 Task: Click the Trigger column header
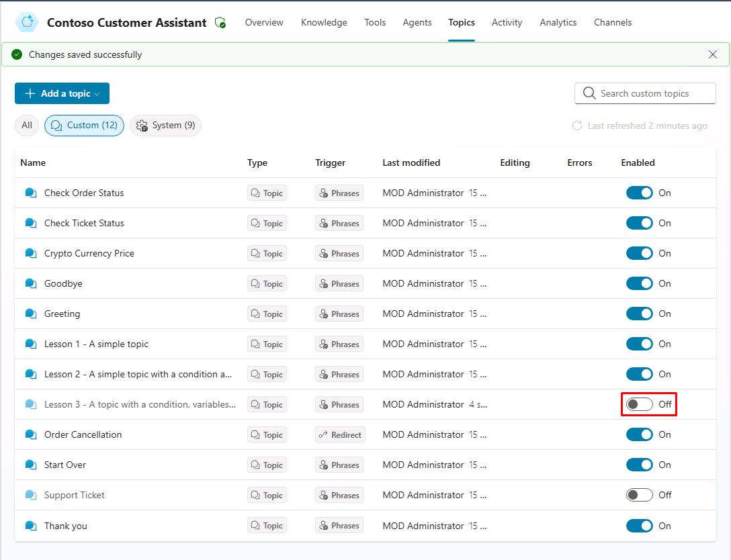pos(330,162)
